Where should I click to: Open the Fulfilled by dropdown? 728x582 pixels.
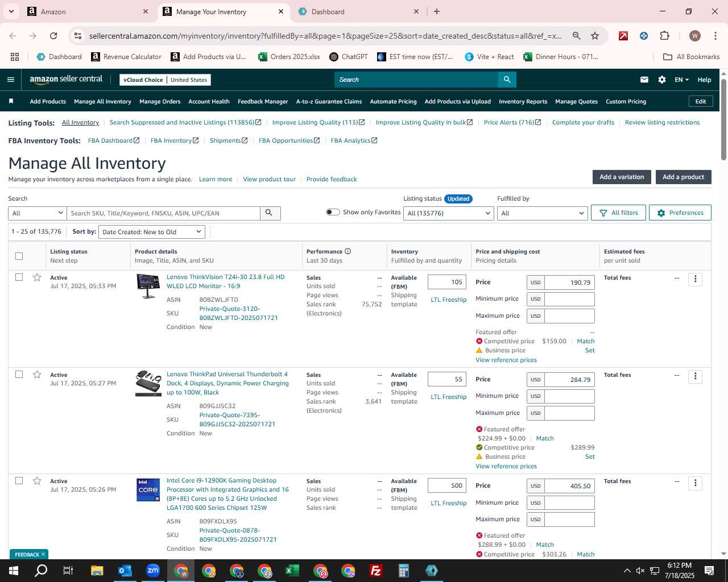coord(542,213)
